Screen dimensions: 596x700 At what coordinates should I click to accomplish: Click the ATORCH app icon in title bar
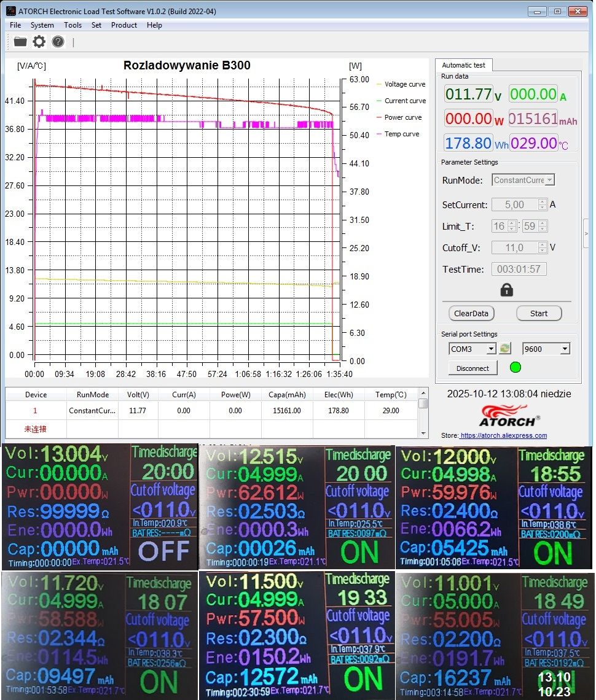coord(10,11)
